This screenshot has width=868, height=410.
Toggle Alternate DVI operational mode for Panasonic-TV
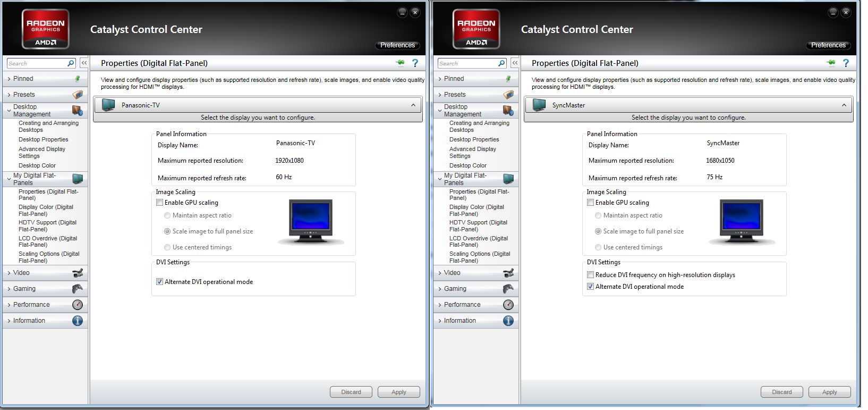159,282
